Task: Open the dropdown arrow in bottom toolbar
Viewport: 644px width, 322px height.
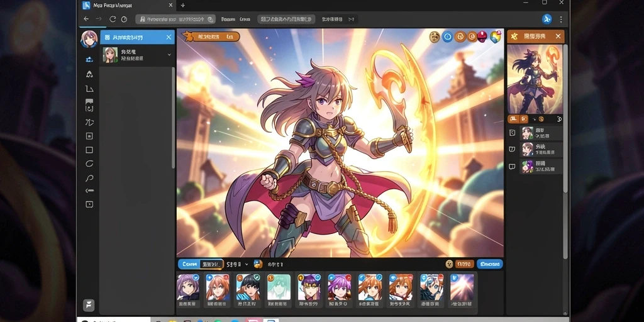Action: pyautogui.click(x=247, y=265)
